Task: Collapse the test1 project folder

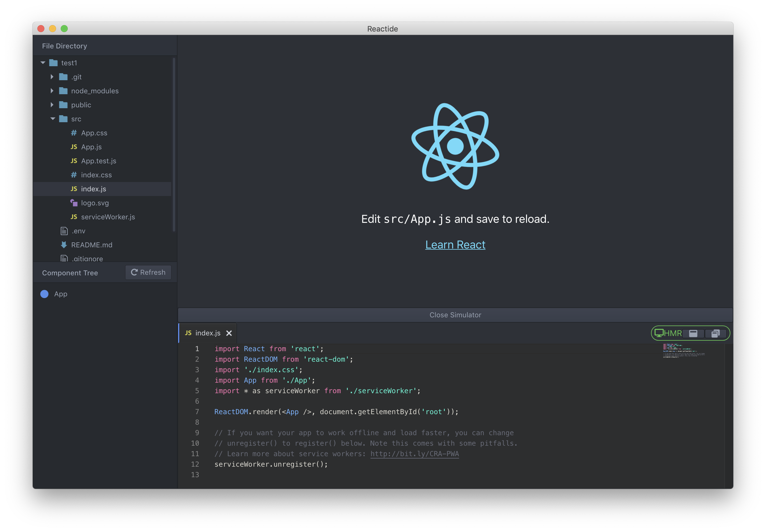Action: click(x=43, y=63)
